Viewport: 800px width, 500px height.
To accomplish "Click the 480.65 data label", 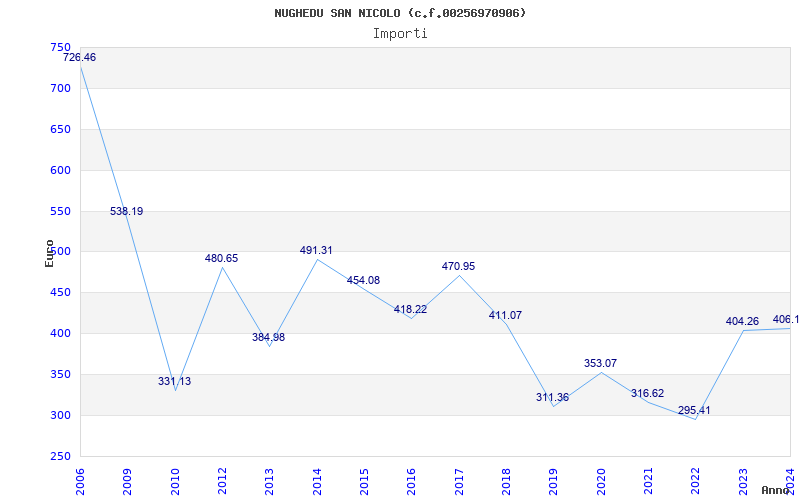I will tap(221, 258).
